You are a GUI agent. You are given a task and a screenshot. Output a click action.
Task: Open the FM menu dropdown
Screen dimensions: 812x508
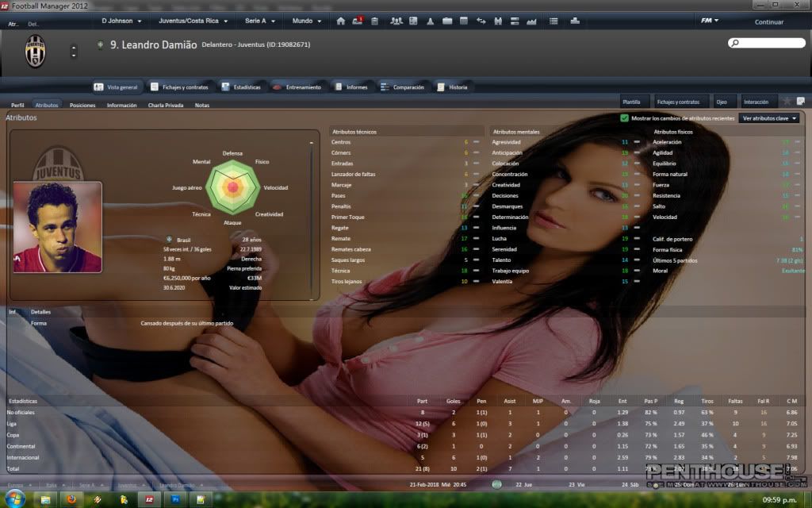(710, 21)
